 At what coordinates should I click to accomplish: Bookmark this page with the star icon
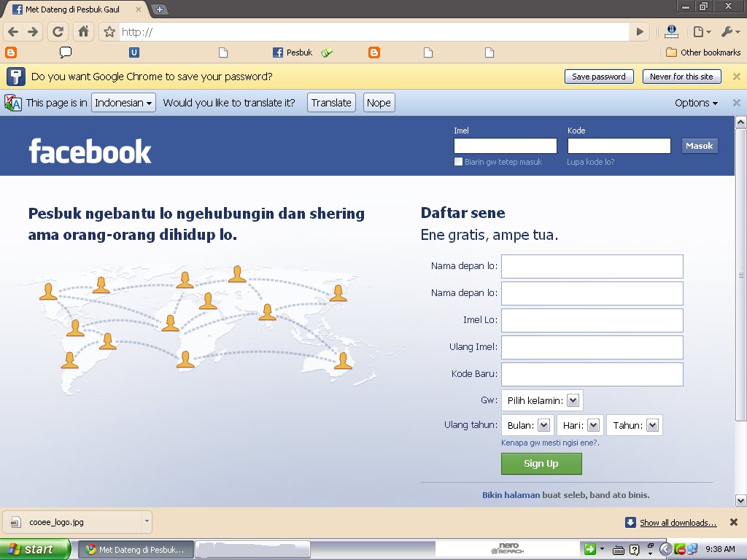click(109, 32)
